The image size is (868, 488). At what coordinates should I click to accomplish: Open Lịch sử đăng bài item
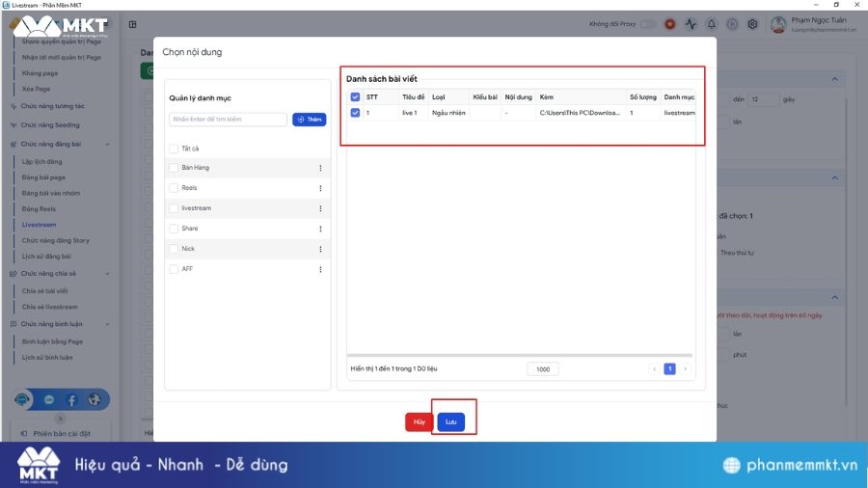[46, 257]
